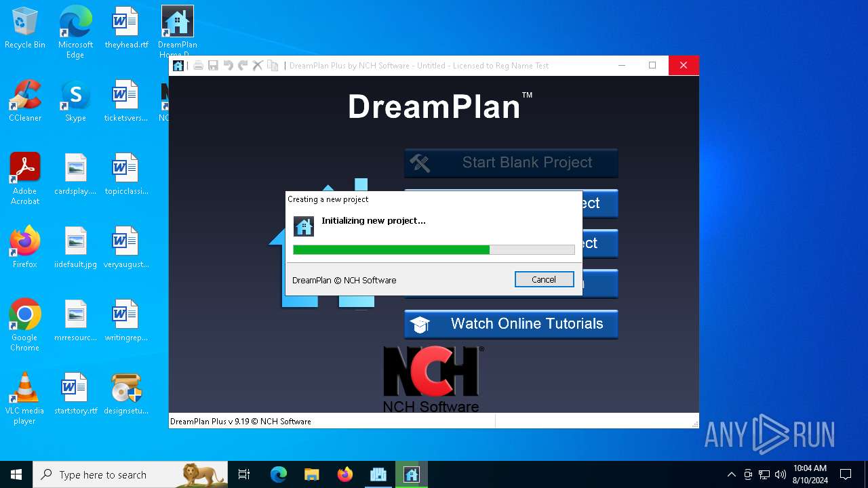This screenshot has width=868, height=488.
Task: Select ticketsvers document on desktop
Action: coord(126,102)
